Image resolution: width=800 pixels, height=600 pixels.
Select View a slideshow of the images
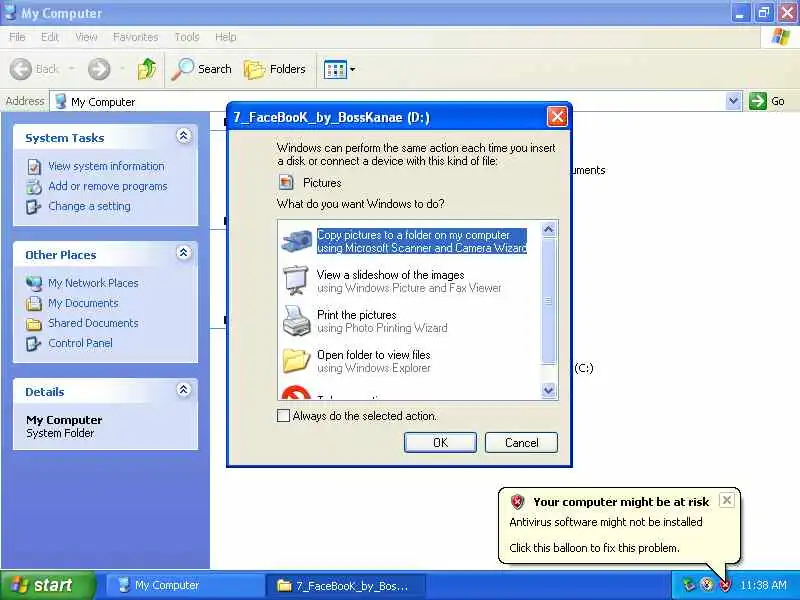[x=409, y=281]
